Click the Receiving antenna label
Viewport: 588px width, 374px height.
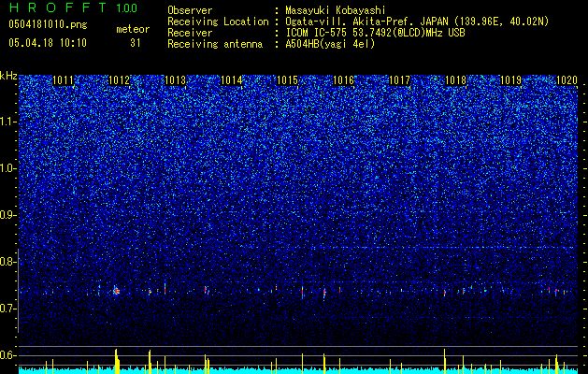[x=215, y=44]
